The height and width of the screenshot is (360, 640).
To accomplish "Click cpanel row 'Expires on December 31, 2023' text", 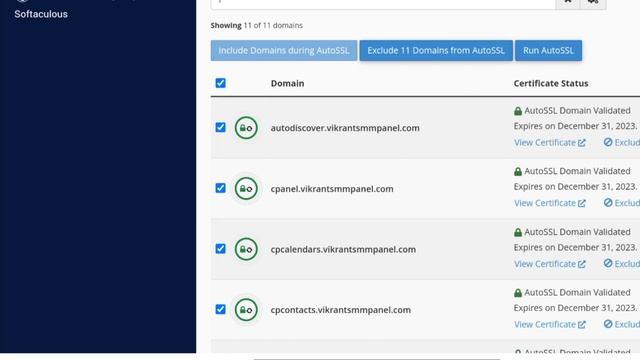I will pyautogui.click(x=575, y=187).
